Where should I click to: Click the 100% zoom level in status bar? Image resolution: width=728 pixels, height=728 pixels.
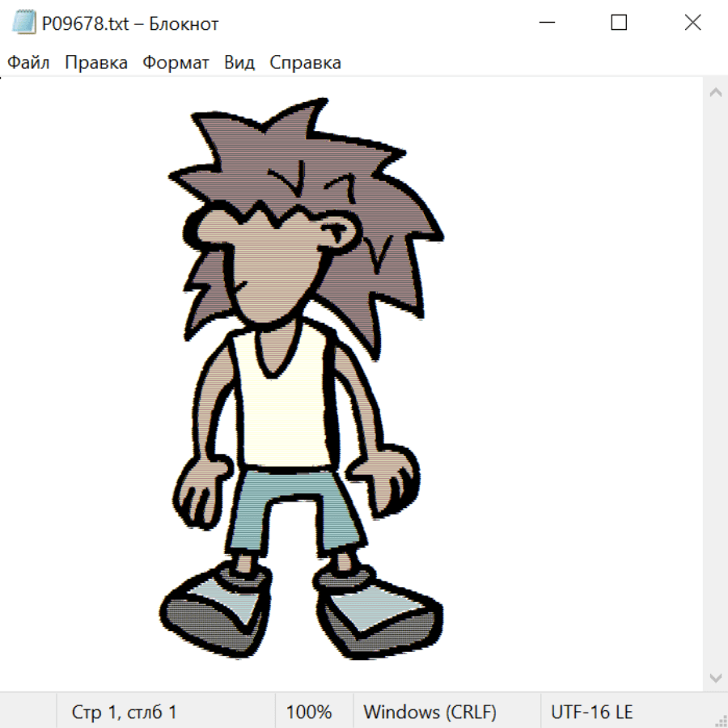tap(309, 713)
